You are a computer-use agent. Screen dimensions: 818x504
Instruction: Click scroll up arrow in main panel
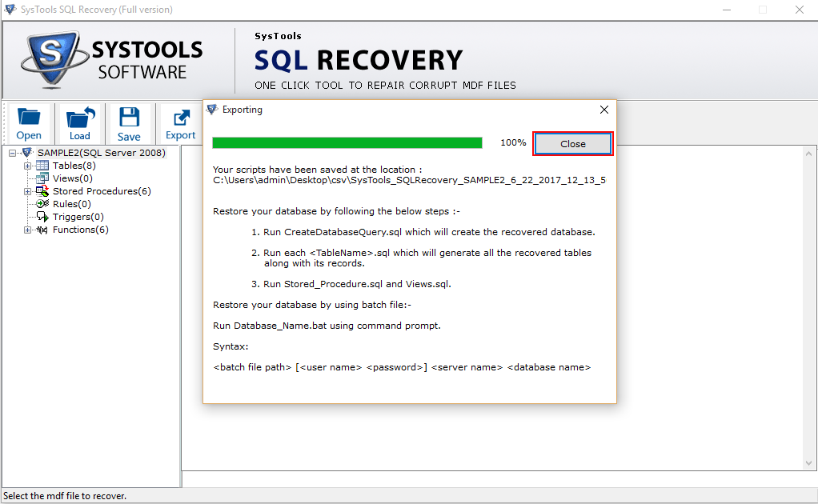(x=808, y=154)
